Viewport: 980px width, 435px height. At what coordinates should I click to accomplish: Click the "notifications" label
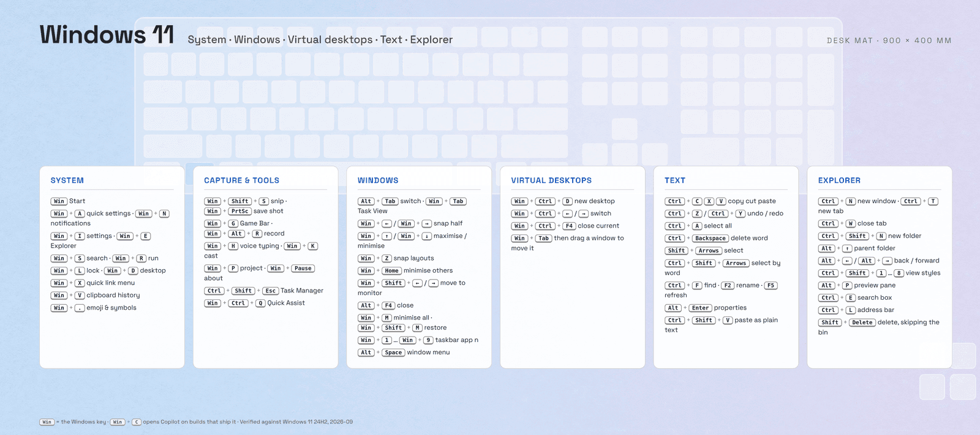point(70,223)
